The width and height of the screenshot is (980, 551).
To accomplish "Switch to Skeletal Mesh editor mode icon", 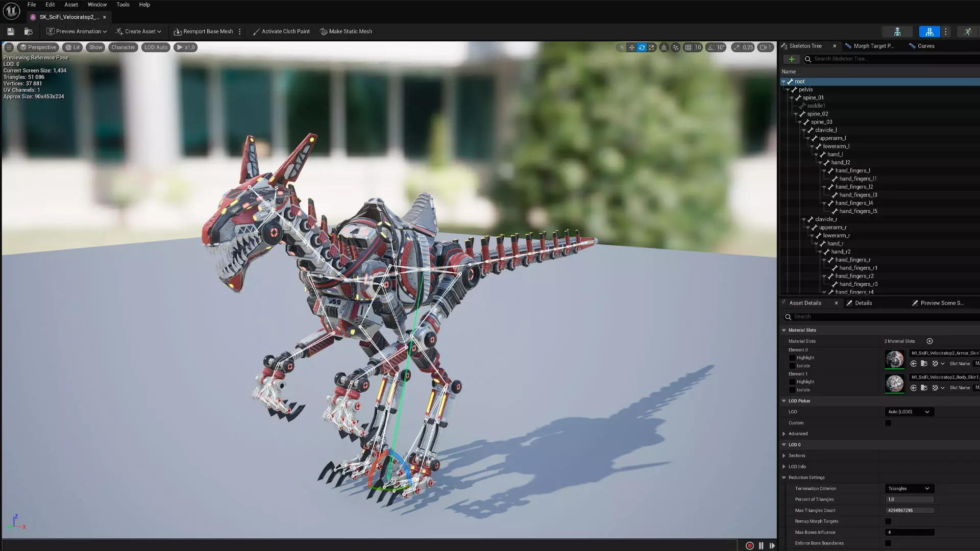I will (x=929, y=32).
